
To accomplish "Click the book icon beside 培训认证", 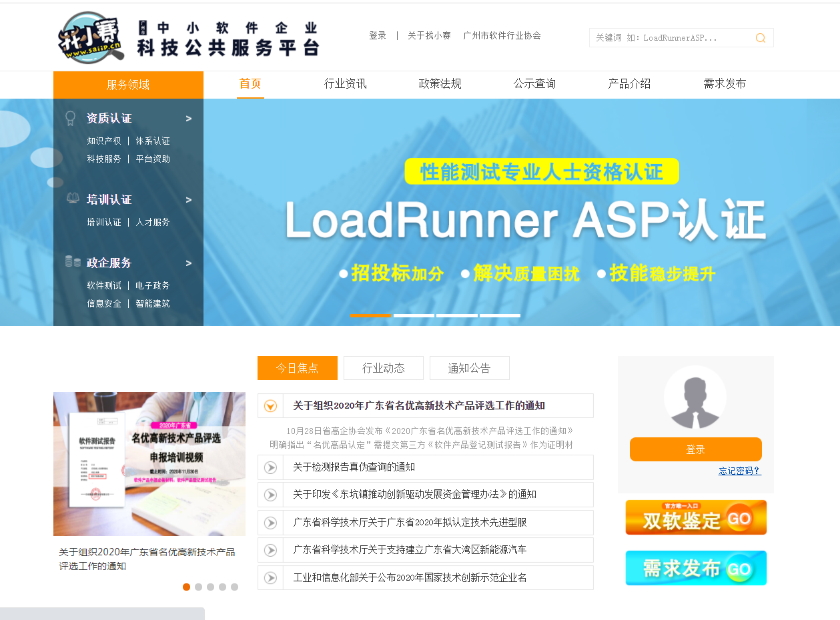I will pos(73,199).
